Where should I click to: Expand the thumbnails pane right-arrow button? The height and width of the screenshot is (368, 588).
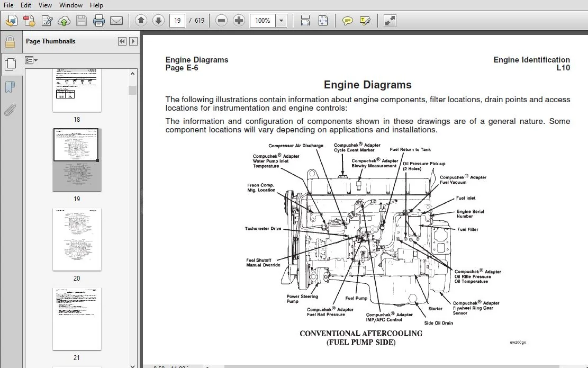coord(133,41)
